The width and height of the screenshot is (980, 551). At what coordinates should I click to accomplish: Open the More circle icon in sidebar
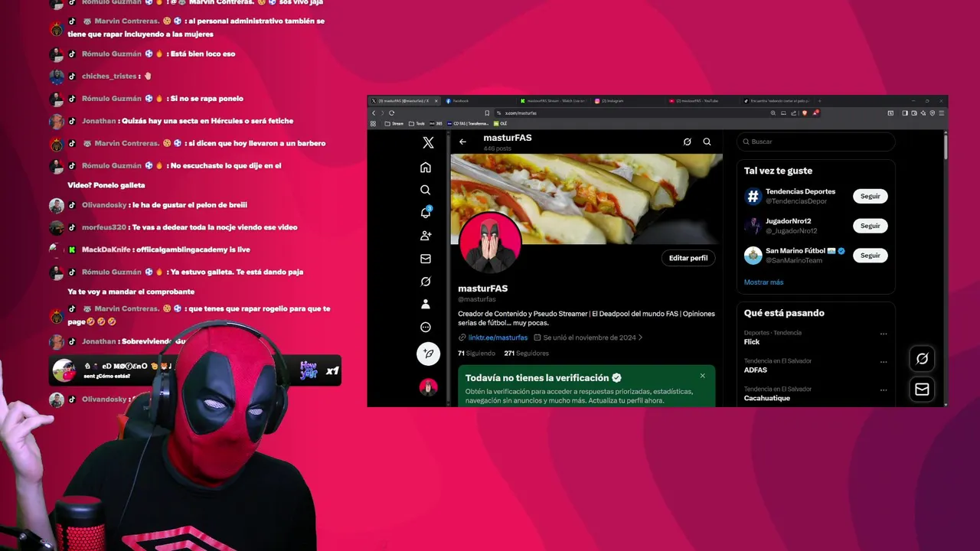426,327
